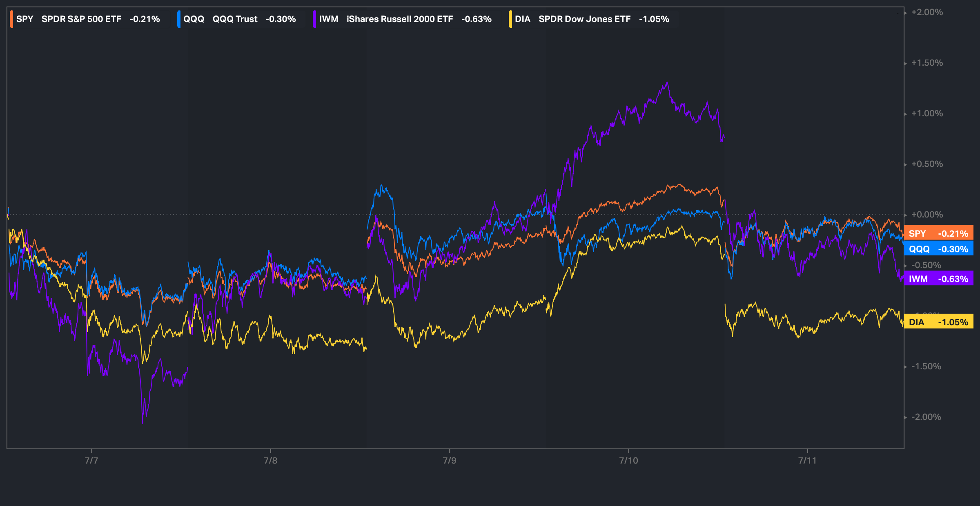
Task: Toggle the iShares Russell 2000 ETF legend entry
Action: tap(399, 19)
